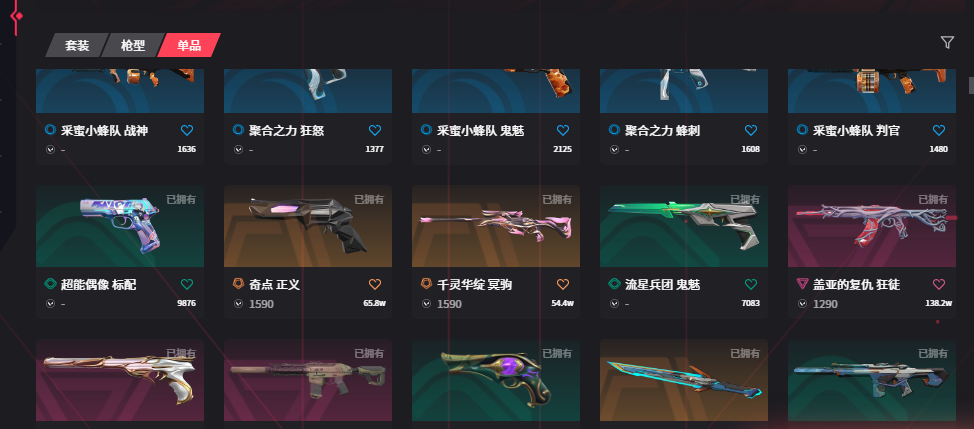This screenshot has height=429, width=974.
Task: Select the 单品 tab
Action: pyautogui.click(x=189, y=45)
